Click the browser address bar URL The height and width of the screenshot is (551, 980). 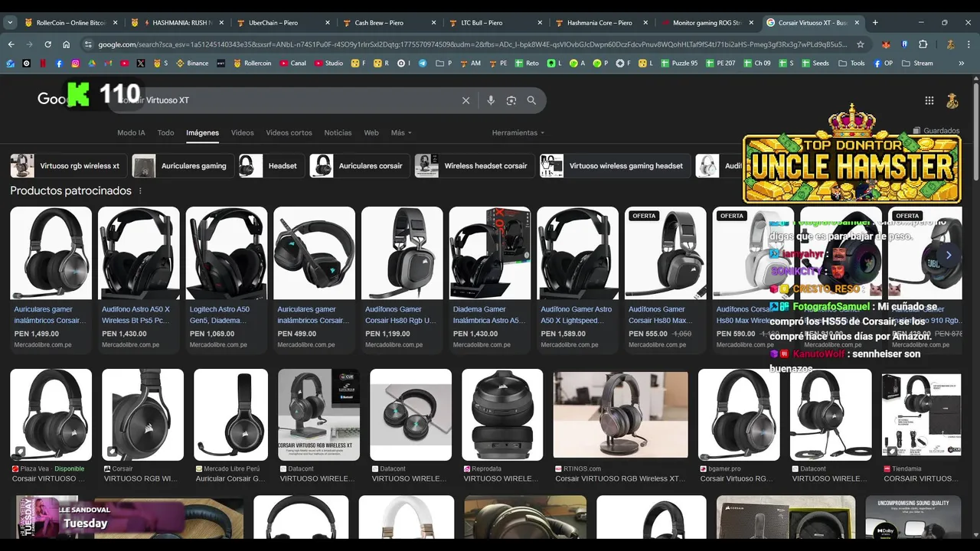(473, 44)
